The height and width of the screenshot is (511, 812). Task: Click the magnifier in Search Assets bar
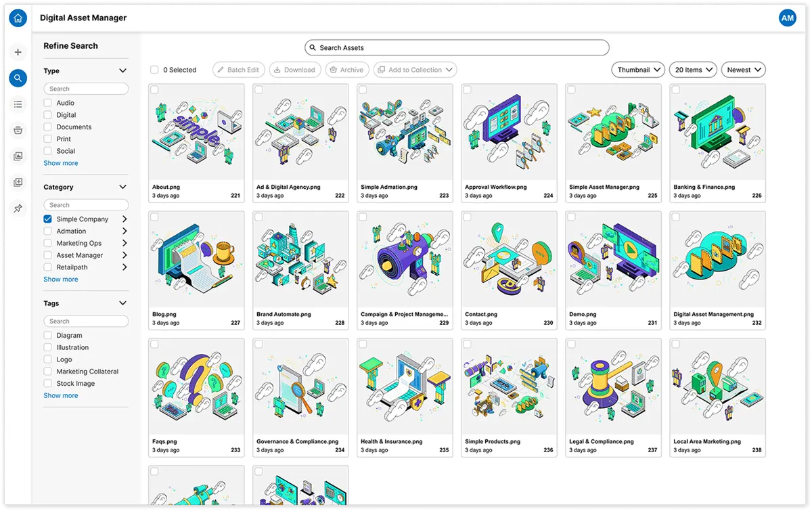point(313,48)
